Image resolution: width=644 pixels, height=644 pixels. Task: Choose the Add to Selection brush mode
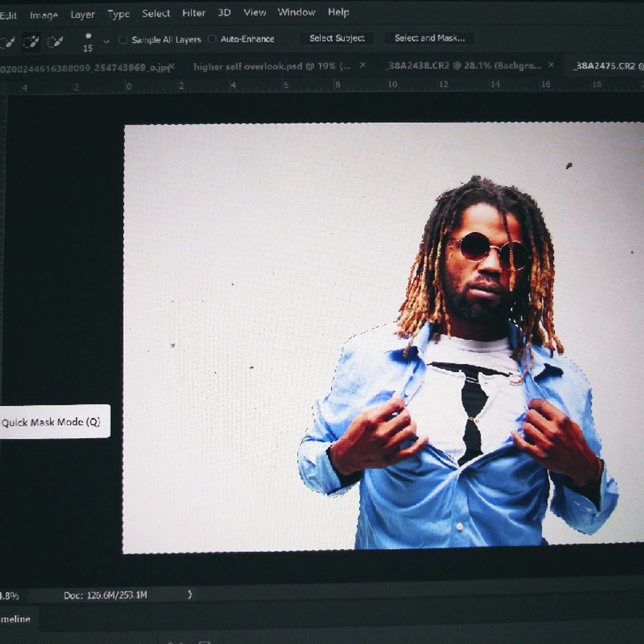[31, 42]
